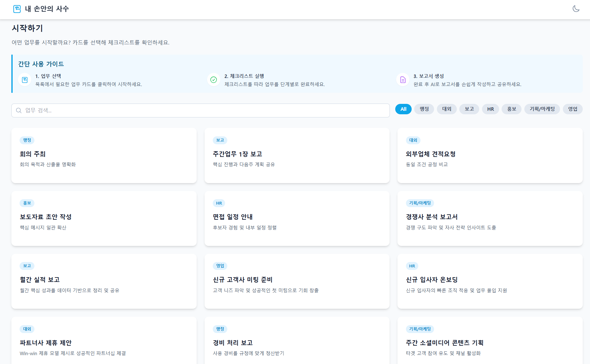Image resolution: width=590 pixels, height=364 pixels.
Task: Click 대외 tag on 외부업체 견적요청 card
Action: click(x=413, y=140)
